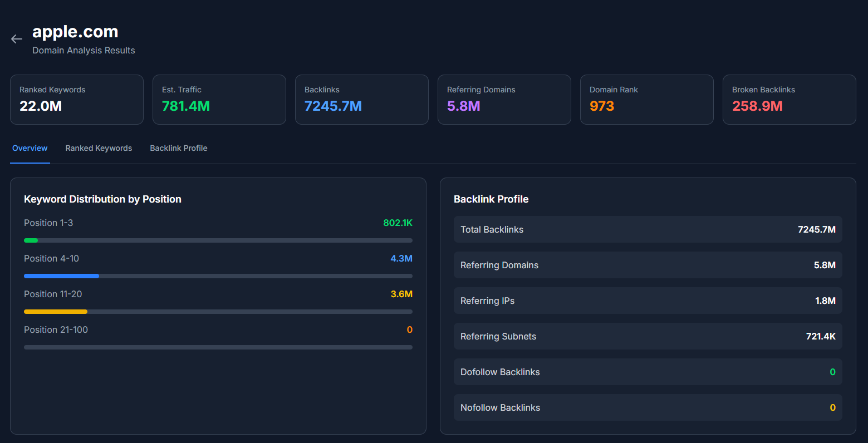Click the apple.com domain heading

tap(75, 32)
